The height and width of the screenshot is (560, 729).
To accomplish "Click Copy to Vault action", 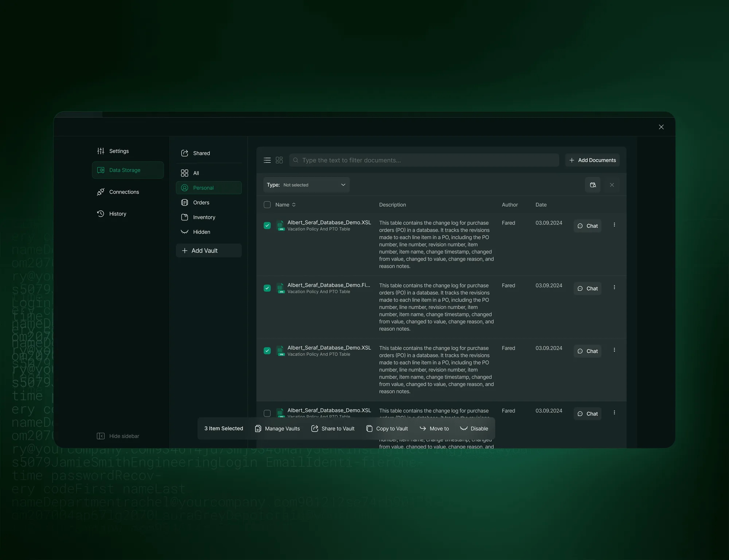I will pos(387,428).
